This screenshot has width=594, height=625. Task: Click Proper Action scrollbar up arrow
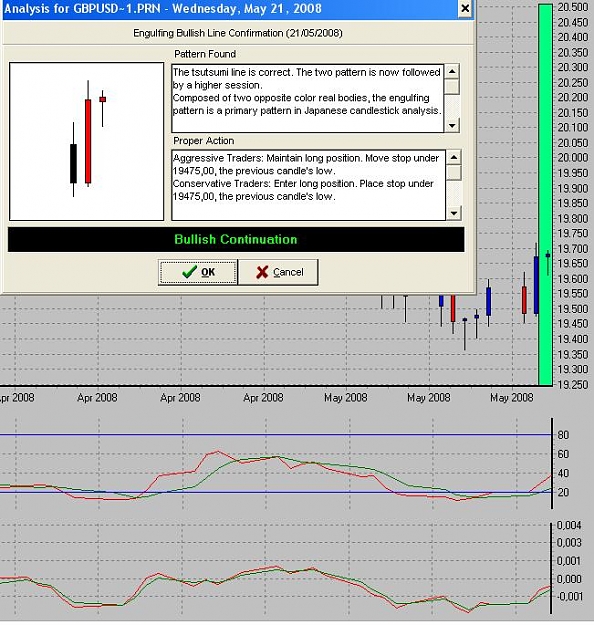454,157
